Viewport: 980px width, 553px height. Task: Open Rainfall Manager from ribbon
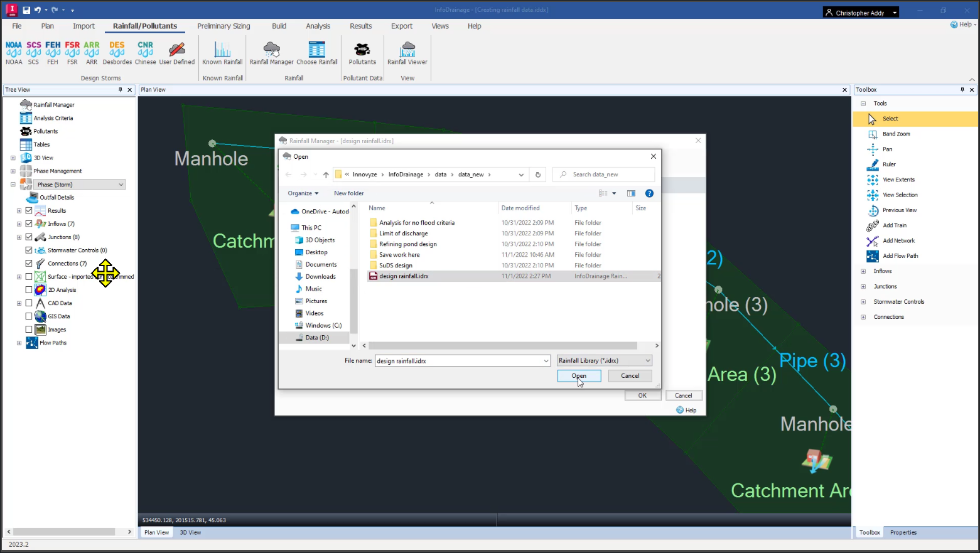[271, 53]
